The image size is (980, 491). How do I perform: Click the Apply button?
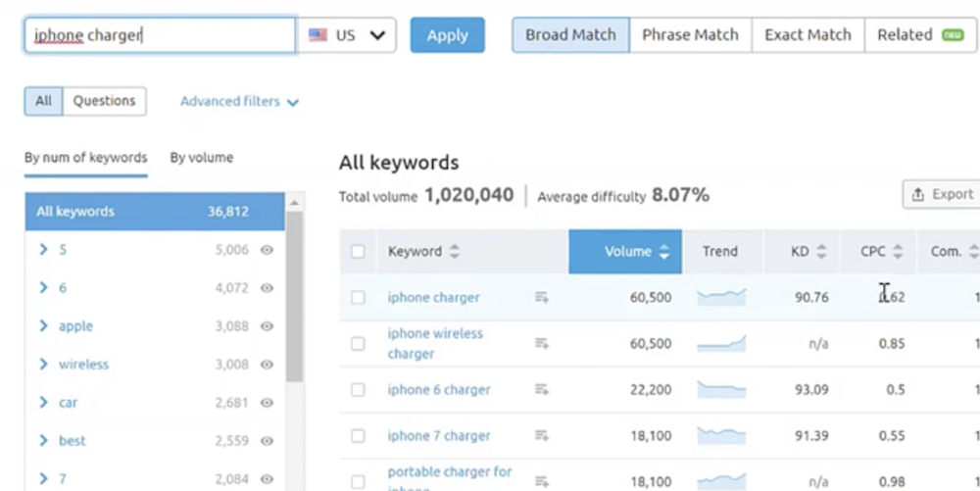pos(448,35)
